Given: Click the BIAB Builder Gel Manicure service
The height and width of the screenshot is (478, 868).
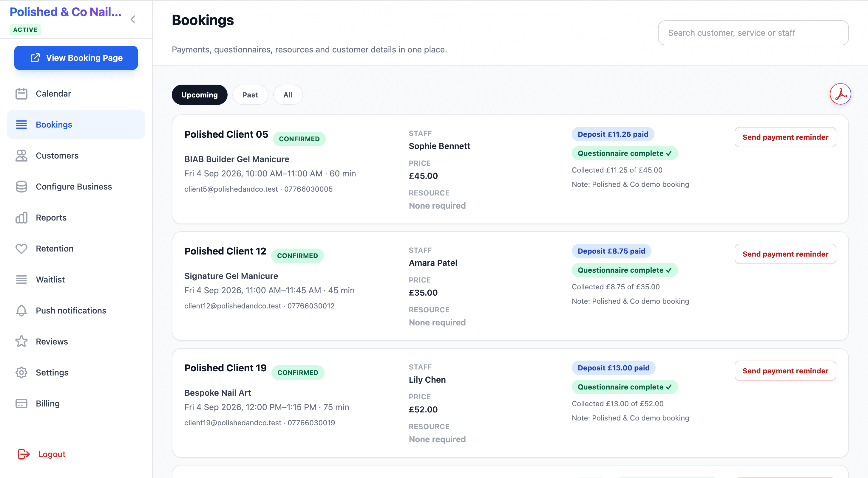Looking at the screenshot, I should click(237, 159).
